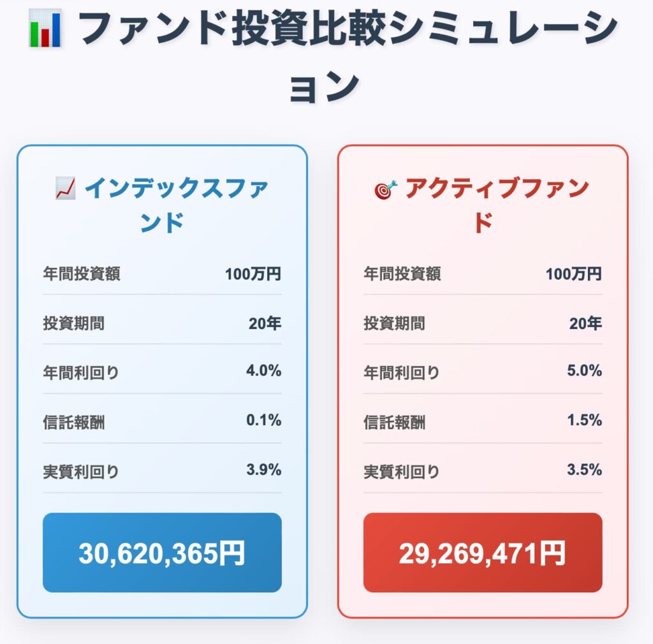Click the 信託報酬 label in index card
The image size is (653, 644).
point(74,423)
